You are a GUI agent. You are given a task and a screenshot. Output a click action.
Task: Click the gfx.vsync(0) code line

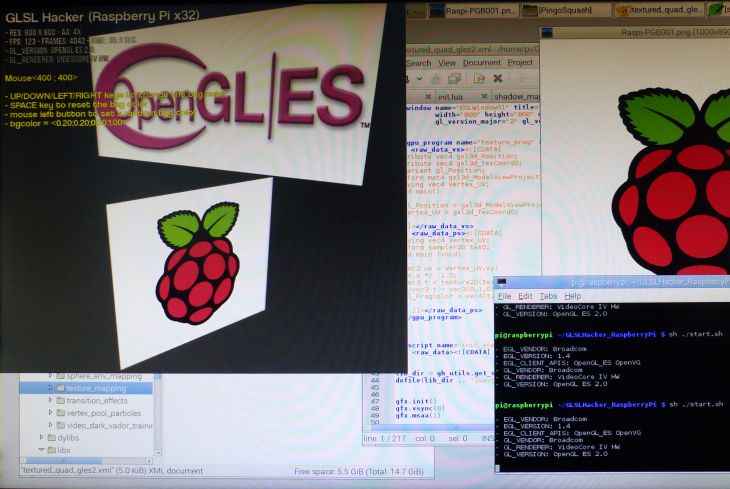[x=420, y=408]
